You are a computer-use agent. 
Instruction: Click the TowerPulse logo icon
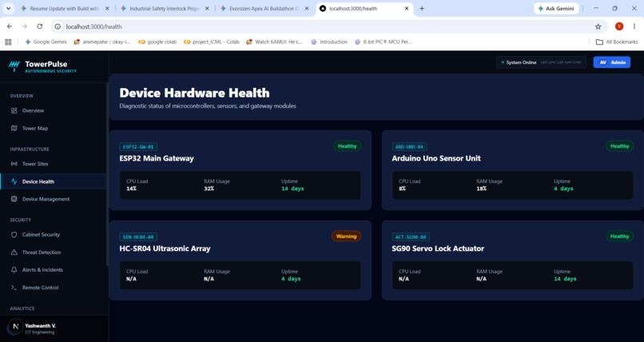click(14, 66)
